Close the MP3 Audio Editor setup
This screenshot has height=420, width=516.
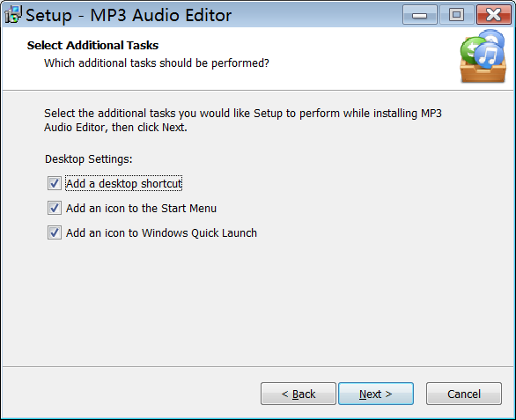point(493,15)
